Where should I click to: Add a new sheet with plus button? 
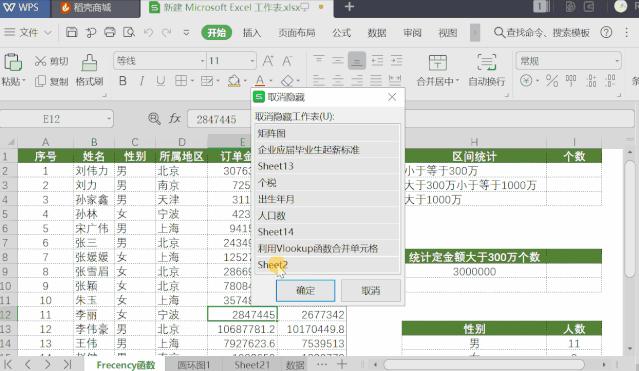pos(342,364)
